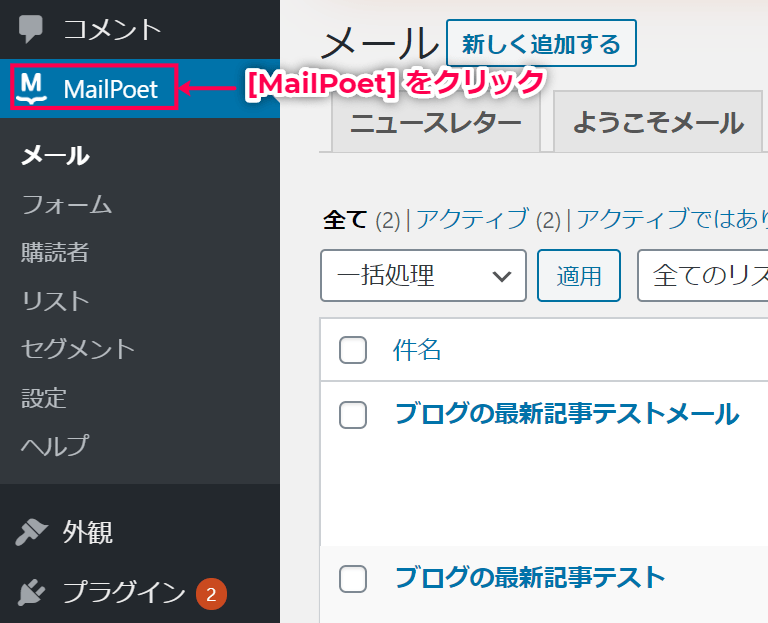Switch to the ニュースレター tab

tap(436, 122)
